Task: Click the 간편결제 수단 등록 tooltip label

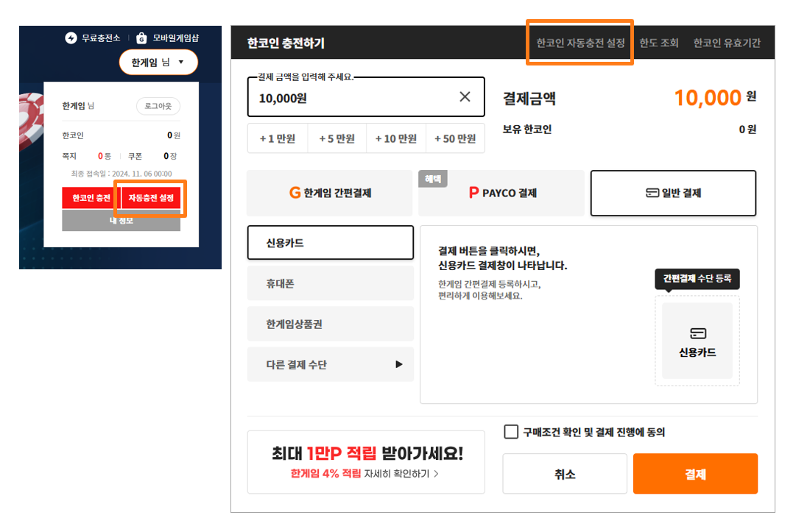Action: [697, 278]
